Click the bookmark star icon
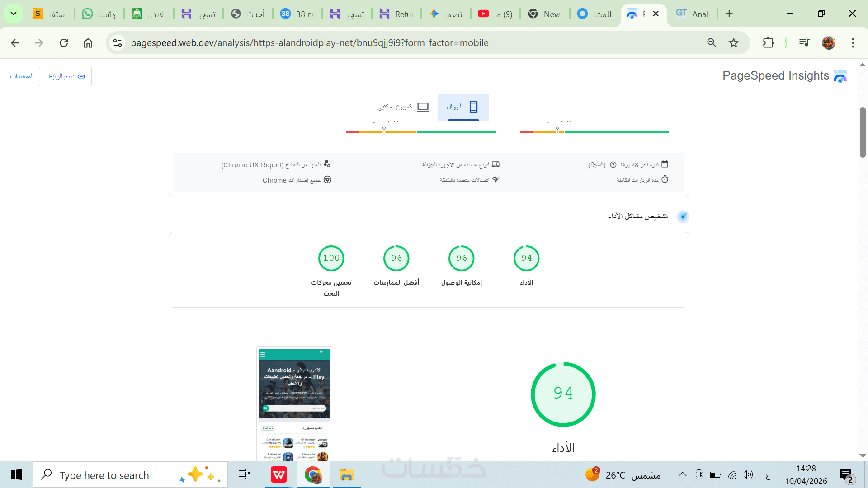 click(733, 43)
